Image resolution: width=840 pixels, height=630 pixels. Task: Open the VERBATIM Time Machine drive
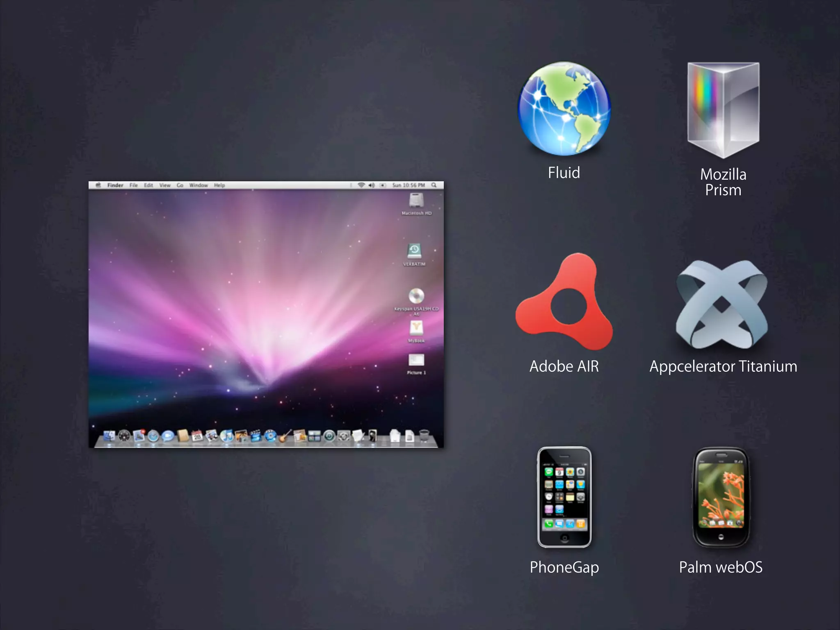pos(414,251)
